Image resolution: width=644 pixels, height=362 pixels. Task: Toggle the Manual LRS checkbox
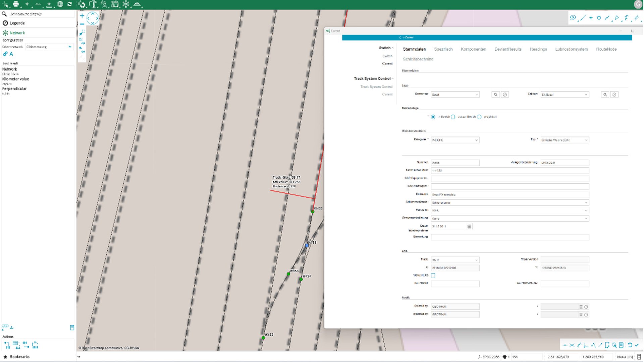pyautogui.click(x=433, y=276)
